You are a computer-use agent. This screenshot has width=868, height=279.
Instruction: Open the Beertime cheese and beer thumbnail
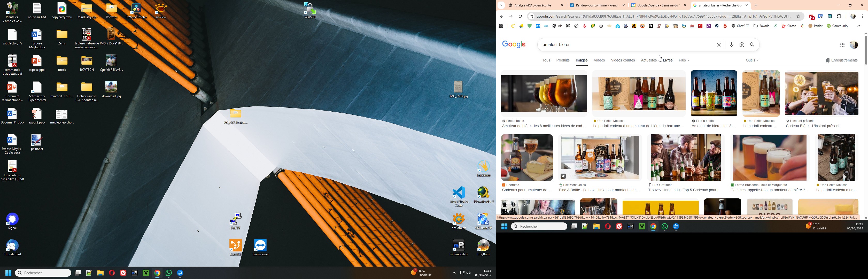527,158
